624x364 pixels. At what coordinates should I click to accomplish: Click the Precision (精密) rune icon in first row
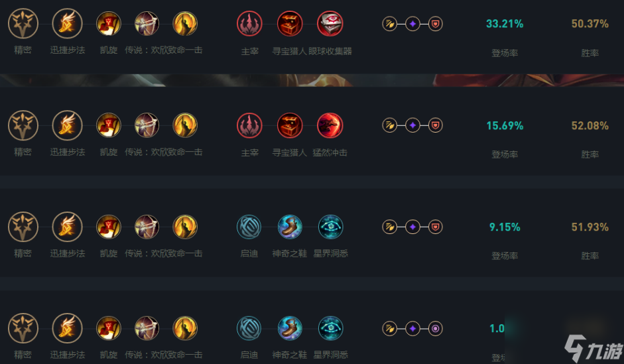tap(23, 24)
